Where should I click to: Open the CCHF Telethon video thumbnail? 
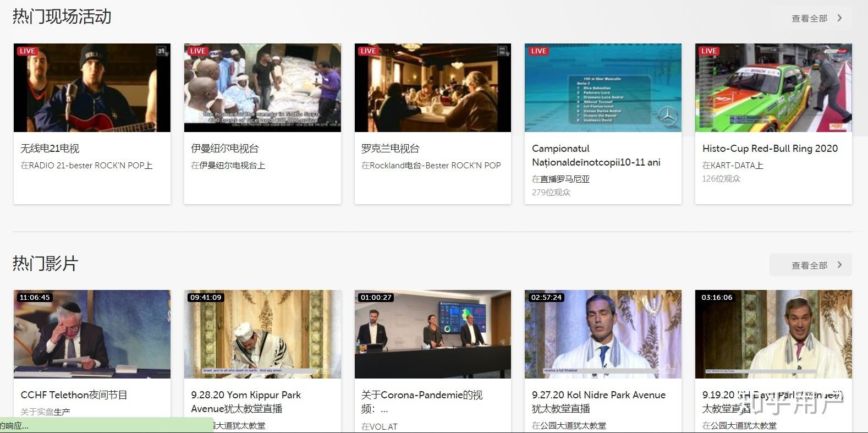click(92, 334)
